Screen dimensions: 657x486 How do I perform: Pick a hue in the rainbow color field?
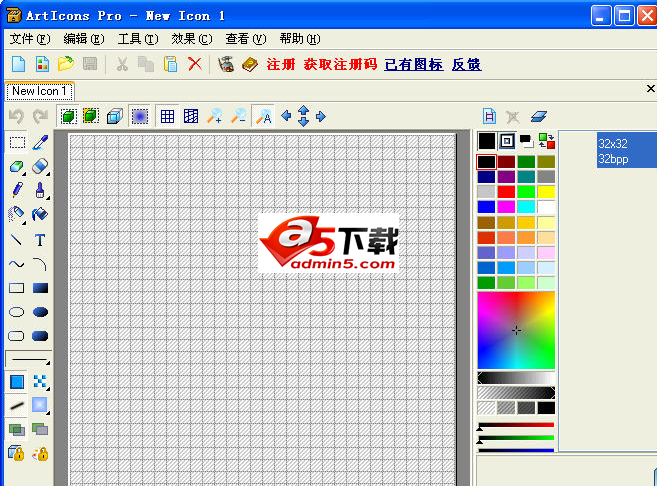[516, 331]
